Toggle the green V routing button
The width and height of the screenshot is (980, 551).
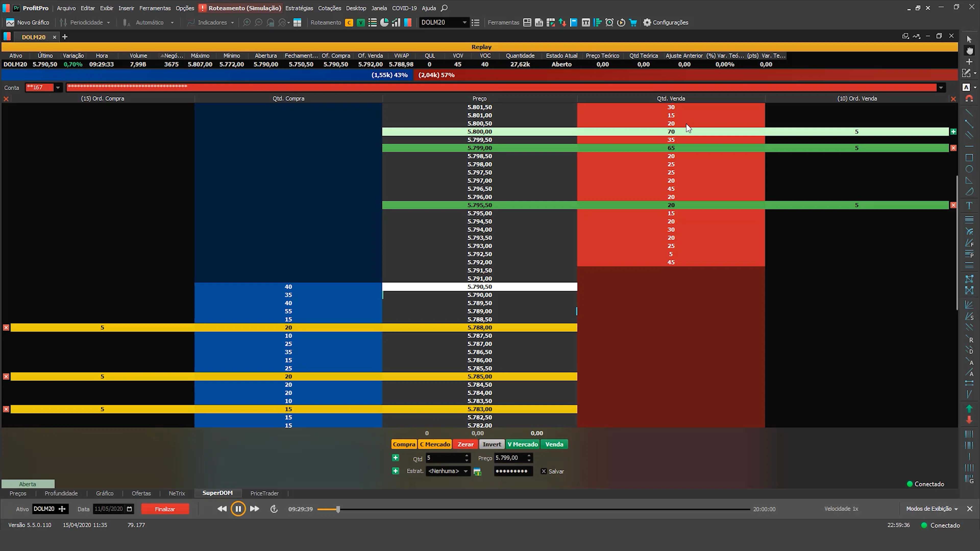coord(361,22)
